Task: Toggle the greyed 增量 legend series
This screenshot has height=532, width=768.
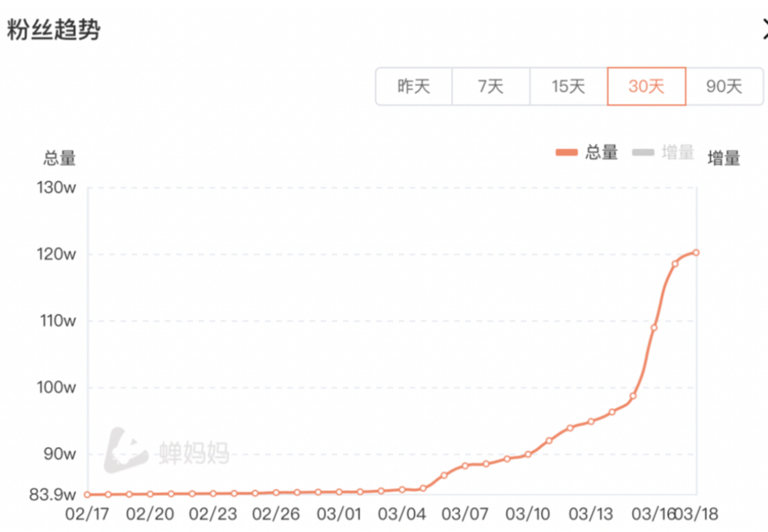Action: 678,153
